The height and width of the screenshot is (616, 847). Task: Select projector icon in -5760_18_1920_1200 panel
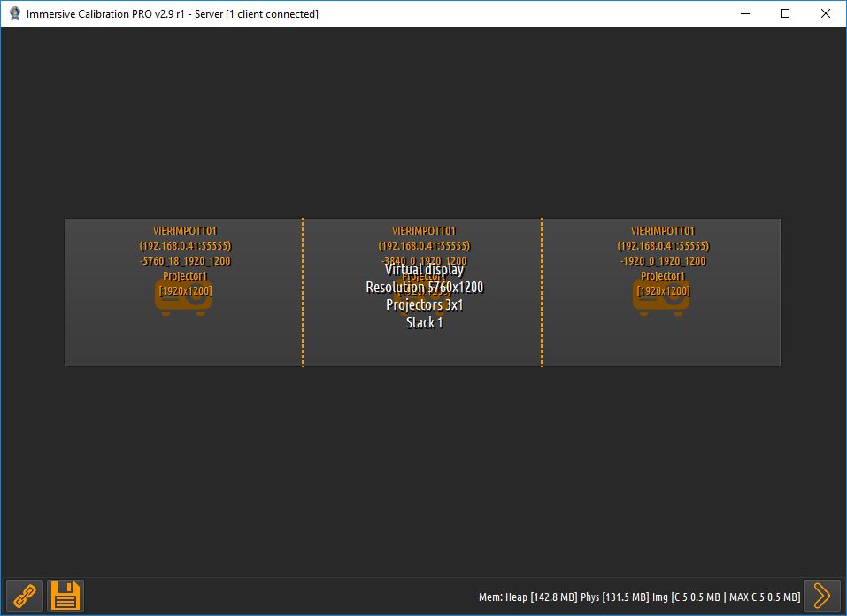(183, 298)
